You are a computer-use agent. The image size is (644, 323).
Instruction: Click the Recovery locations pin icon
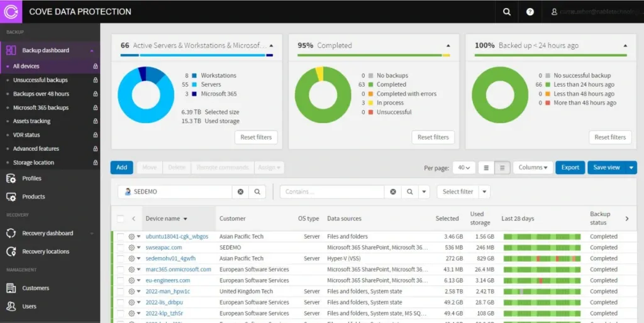pos(11,251)
